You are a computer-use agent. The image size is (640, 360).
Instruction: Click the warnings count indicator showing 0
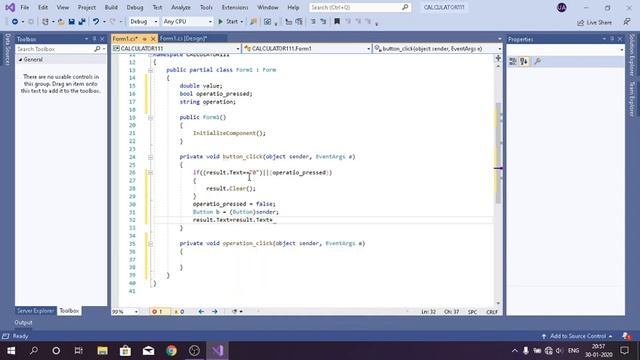tap(179, 311)
